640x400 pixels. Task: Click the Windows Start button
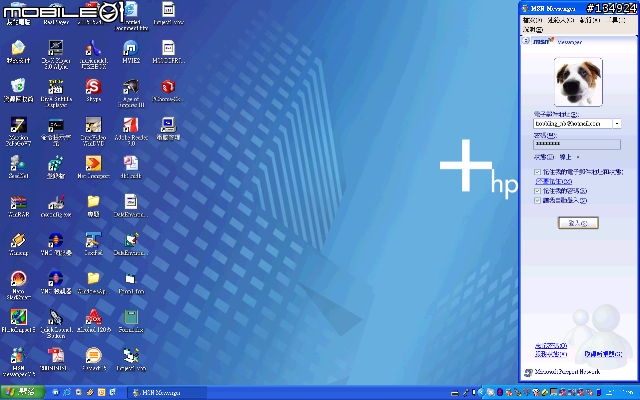coord(21,392)
